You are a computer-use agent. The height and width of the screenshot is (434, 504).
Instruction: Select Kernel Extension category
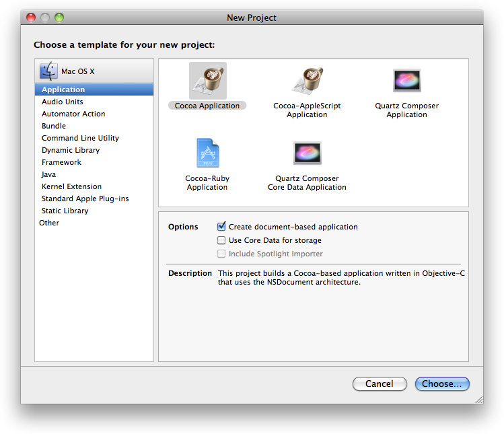tap(72, 186)
